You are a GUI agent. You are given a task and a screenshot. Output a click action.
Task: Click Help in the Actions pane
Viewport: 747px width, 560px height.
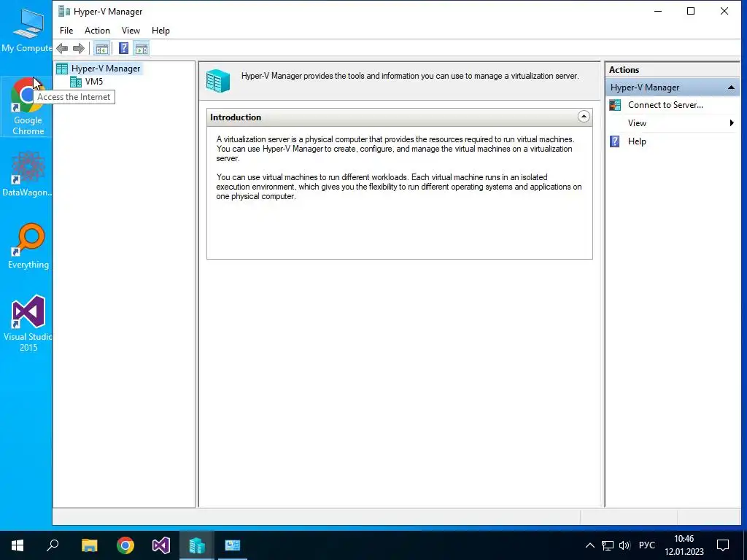pos(637,141)
